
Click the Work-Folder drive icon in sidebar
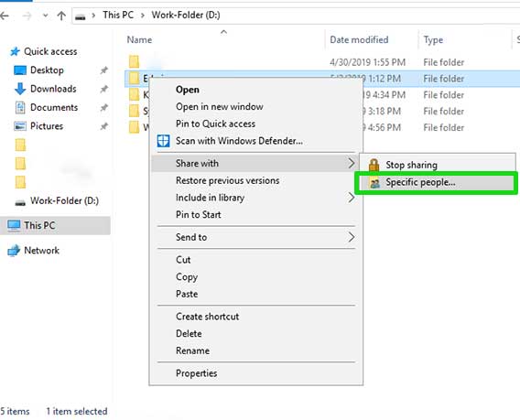tap(20, 202)
